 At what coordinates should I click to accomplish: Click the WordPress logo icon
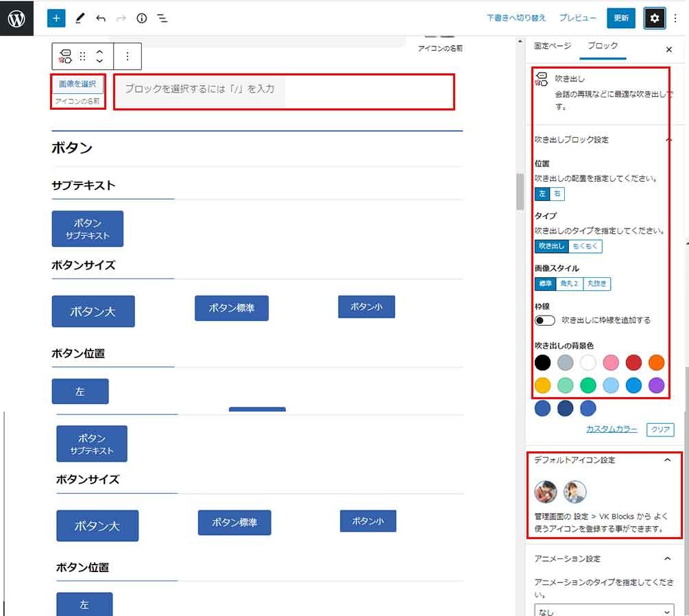click(x=16, y=19)
